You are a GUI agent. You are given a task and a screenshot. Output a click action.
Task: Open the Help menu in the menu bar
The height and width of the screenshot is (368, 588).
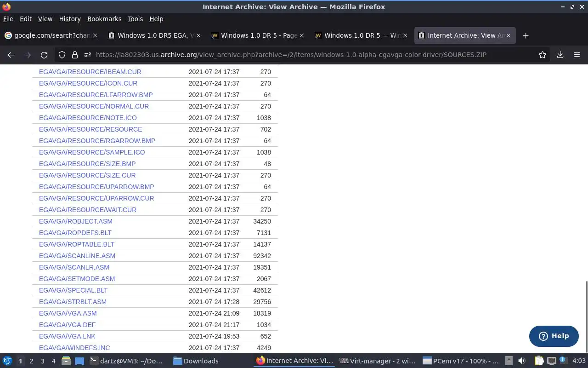click(x=156, y=19)
